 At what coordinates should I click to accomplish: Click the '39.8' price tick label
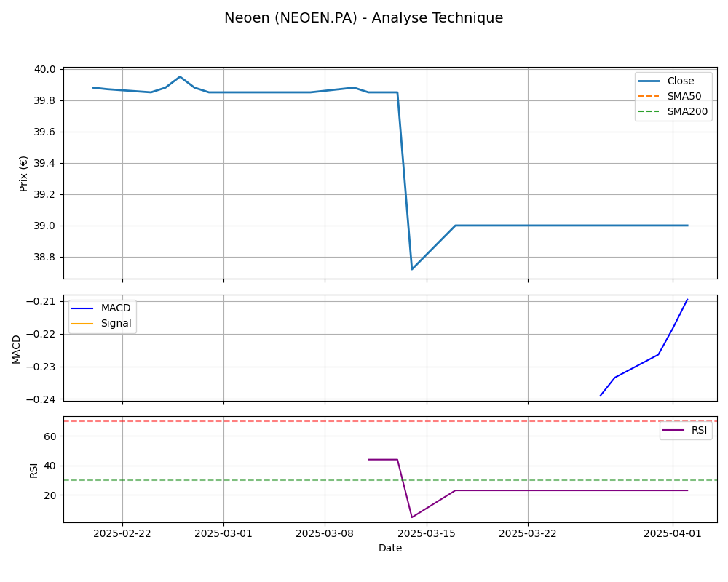(44, 100)
